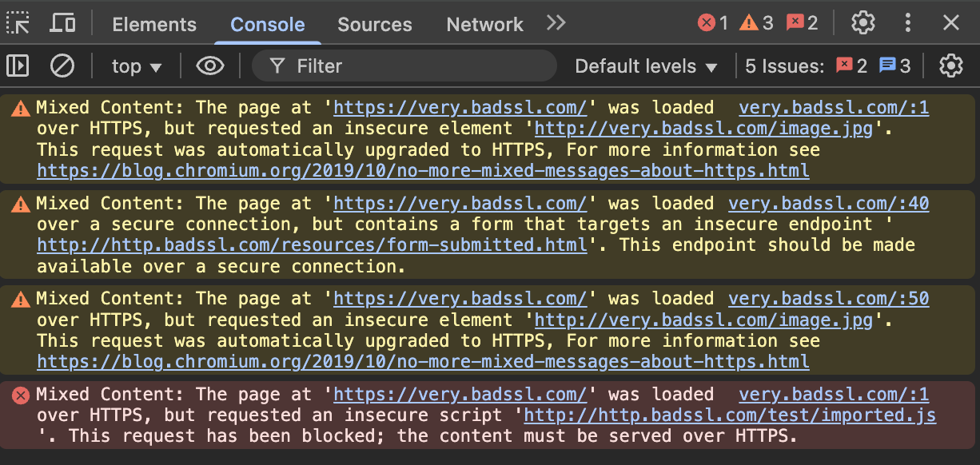Click inside the Filter input field
The height and width of the screenshot is (465, 980).
pos(400,66)
